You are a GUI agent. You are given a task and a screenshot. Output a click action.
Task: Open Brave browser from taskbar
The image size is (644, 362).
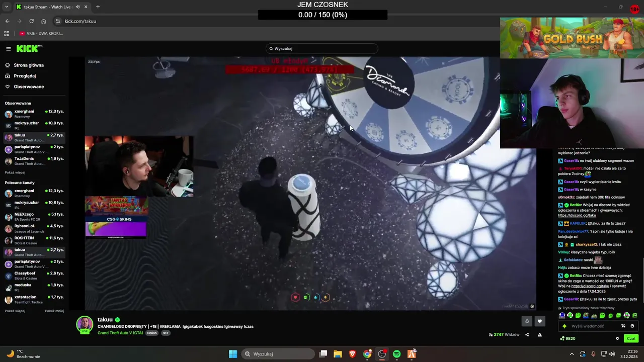pyautogui.click(x=352, y=354)
